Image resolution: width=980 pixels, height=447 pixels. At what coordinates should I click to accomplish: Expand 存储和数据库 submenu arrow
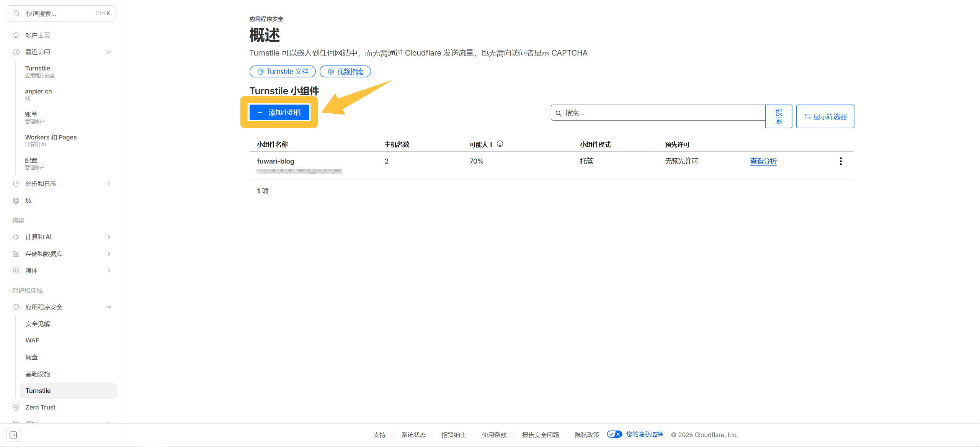coord(109,254)
